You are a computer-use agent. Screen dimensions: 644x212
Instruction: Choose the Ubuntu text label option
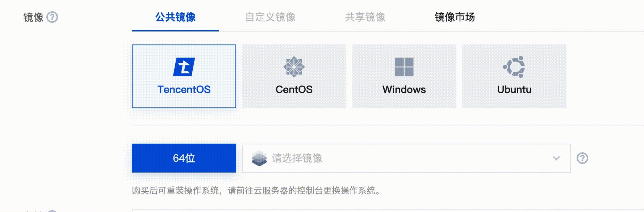tap(514, 89)
